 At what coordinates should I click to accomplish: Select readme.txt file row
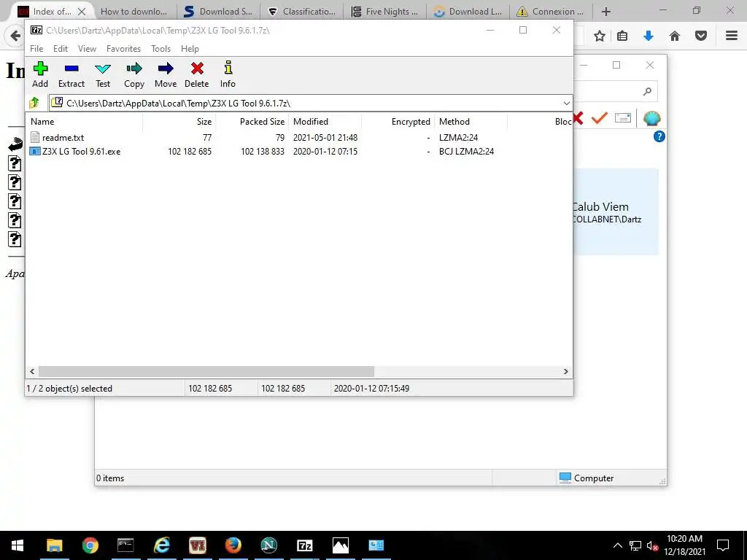tap(299, 138)
